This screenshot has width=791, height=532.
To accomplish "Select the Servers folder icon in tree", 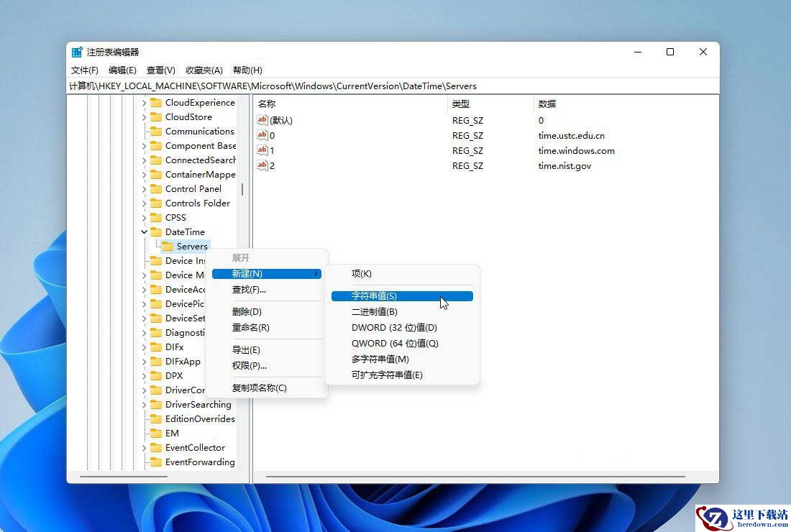I will pyautogui.click(x=167, y=246).
